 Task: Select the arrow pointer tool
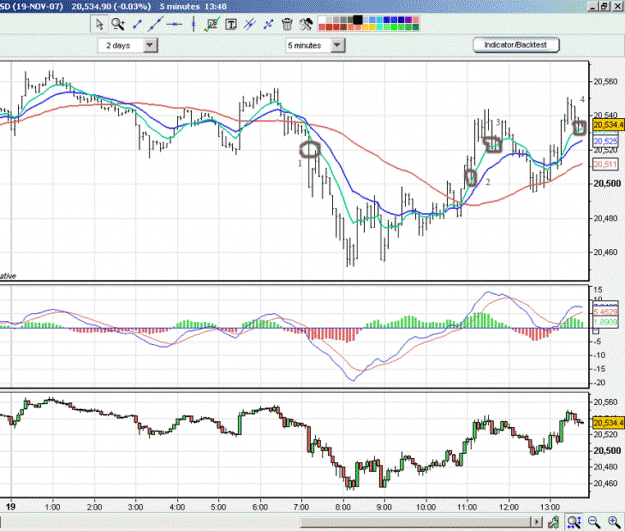[99, 24]
